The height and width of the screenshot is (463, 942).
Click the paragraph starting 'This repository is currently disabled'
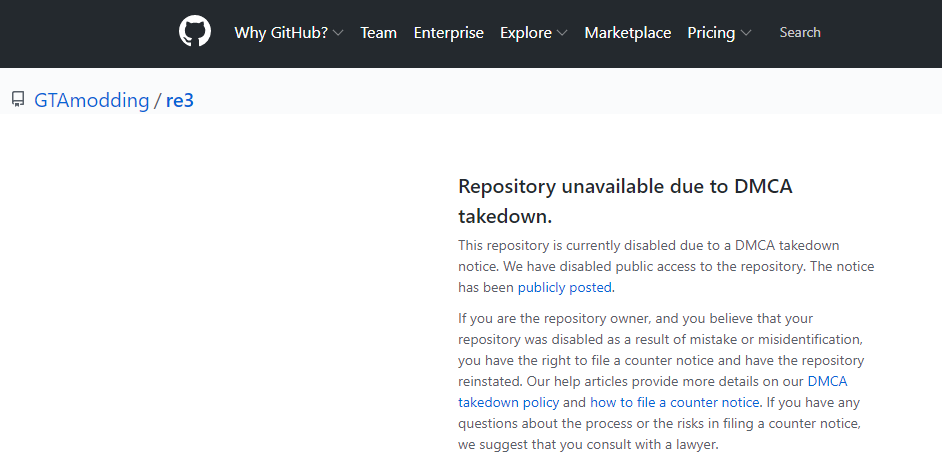click(666, 267)
